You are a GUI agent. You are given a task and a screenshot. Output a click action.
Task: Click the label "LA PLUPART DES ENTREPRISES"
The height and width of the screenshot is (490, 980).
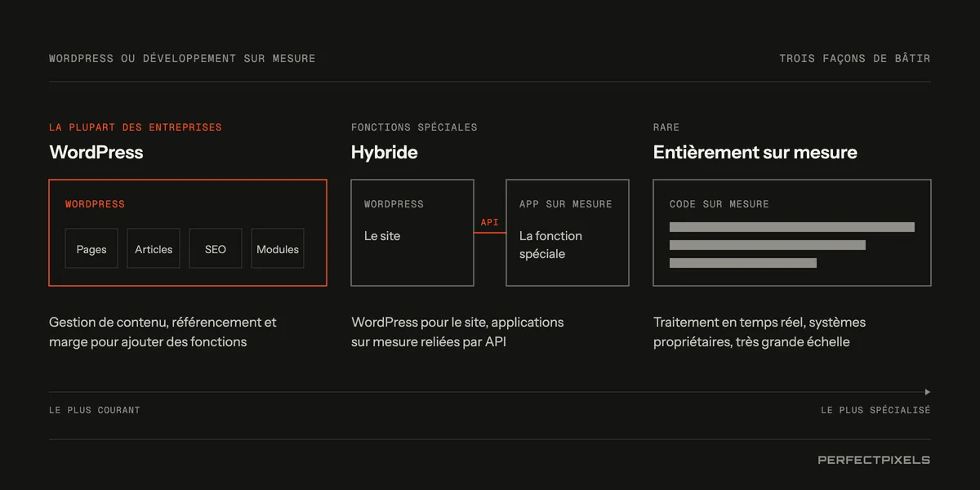tap(136, 127)
